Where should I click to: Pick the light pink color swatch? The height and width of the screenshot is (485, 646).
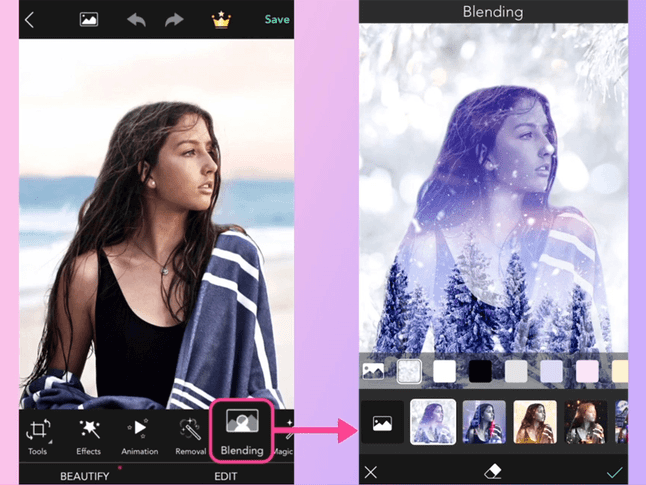pyautogui.click(x=586, y=372)
